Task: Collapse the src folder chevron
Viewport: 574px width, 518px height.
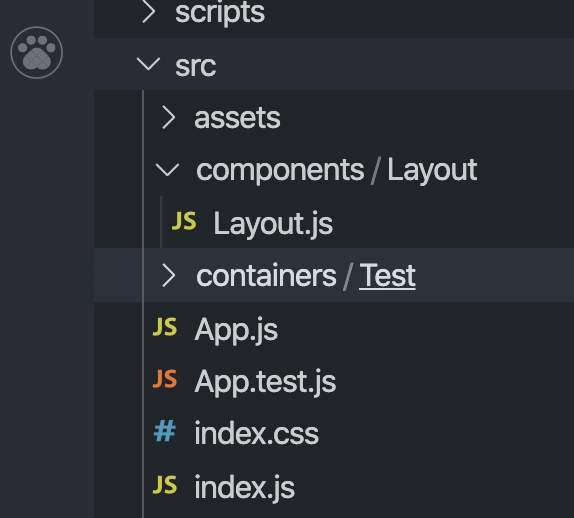Action: (x=148, y=64)
